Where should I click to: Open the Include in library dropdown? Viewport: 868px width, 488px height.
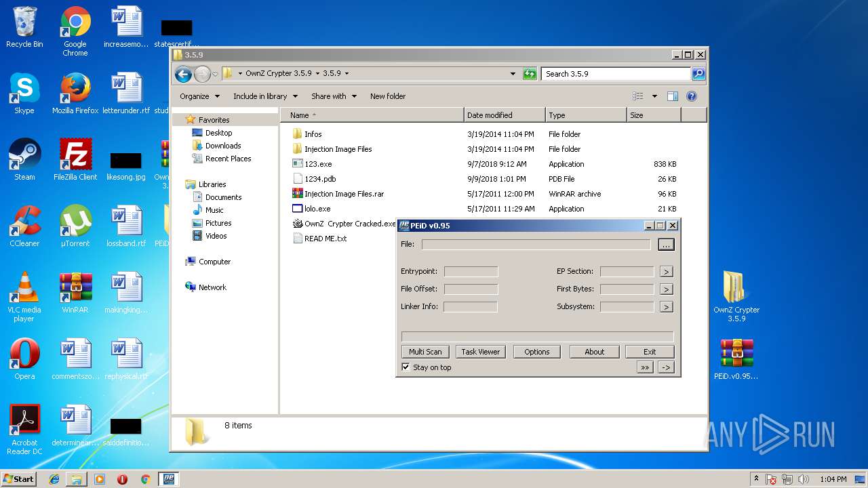click(x=265, y=96)
